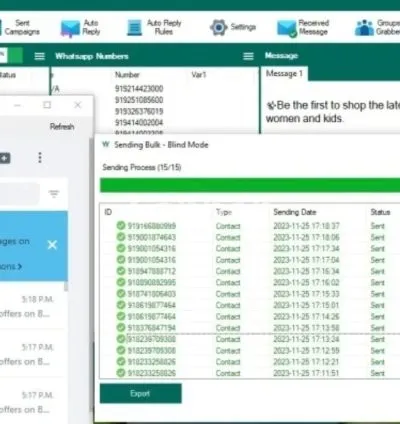Minimize the WhatsApp window

[17, 105]
